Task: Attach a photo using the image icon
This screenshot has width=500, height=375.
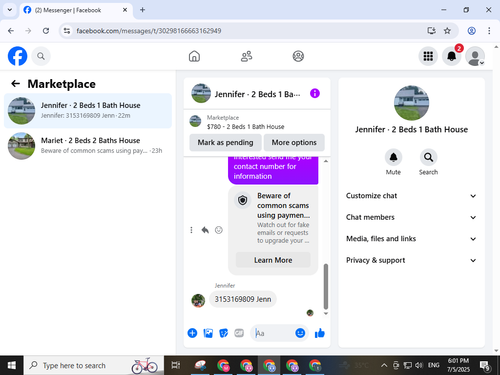Action: tap(208, 333)
